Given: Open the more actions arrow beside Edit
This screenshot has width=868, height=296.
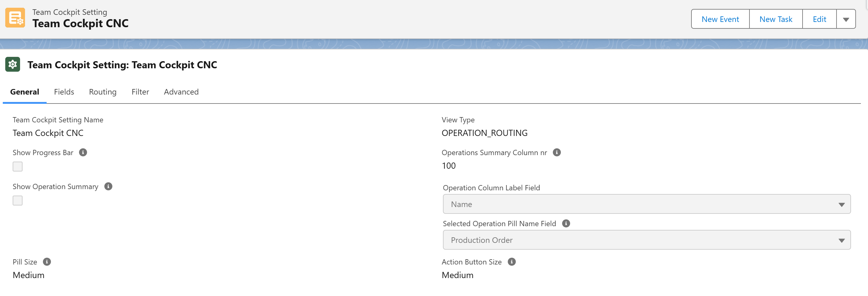Looking at the screenshot, I should (x=846, y=19).
